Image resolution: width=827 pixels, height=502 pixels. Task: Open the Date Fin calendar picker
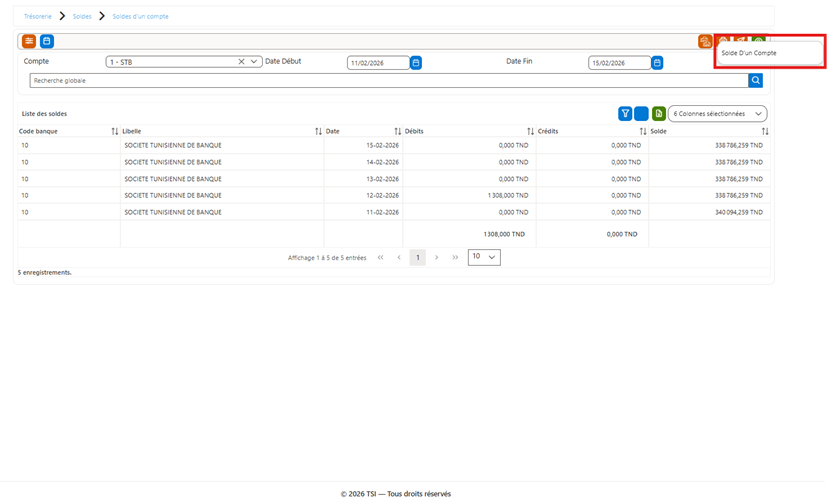(x=657, y=63)
